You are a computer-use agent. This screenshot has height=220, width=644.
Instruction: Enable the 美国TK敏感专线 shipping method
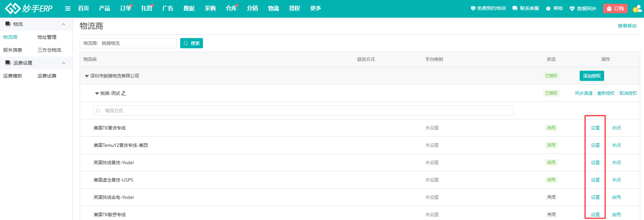616,215
